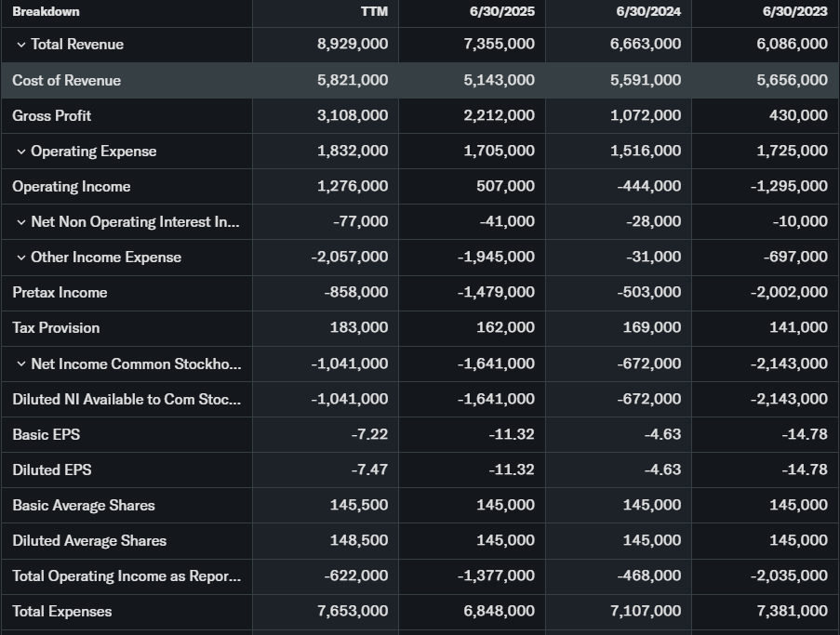Expand the Other Income Expense chevron
This screenshot has height=635, width=840.
[20, 258]
